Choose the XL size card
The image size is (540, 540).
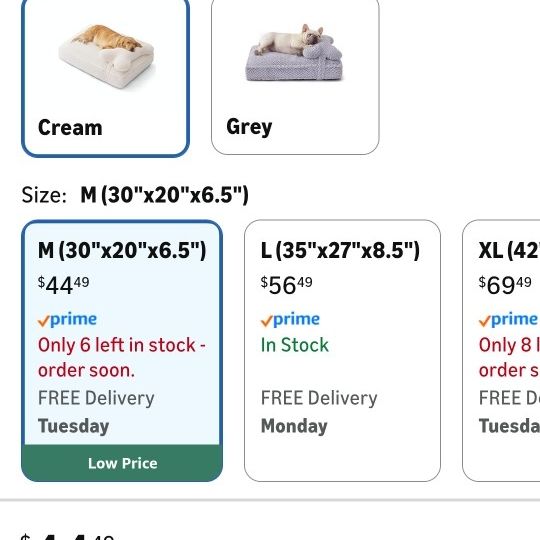click(x=501, y=350)
